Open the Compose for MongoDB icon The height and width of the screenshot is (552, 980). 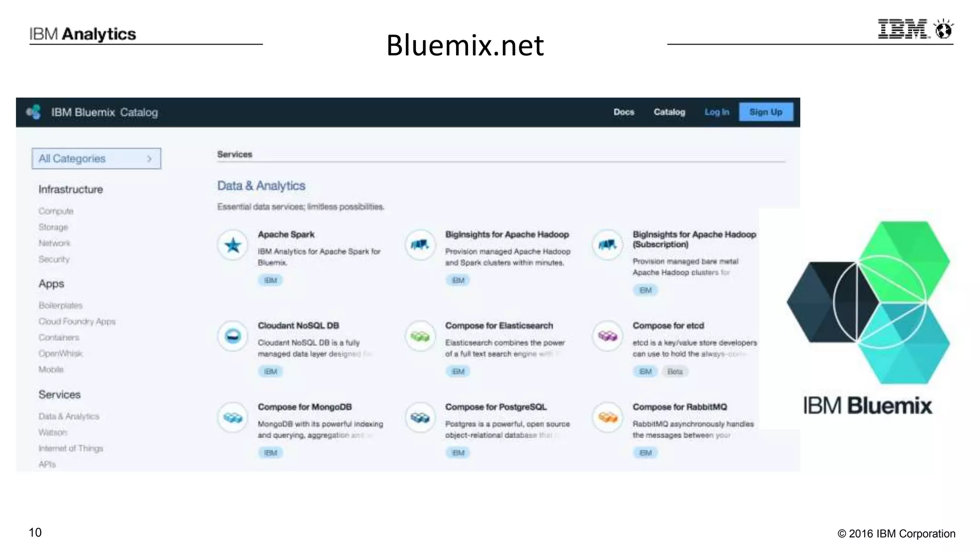(x=233, y=417)
